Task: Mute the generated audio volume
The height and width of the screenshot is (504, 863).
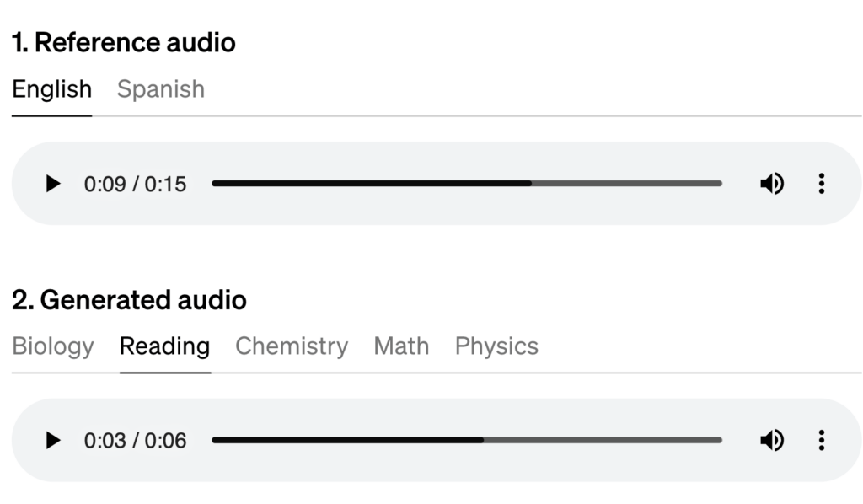Action: 772,441
